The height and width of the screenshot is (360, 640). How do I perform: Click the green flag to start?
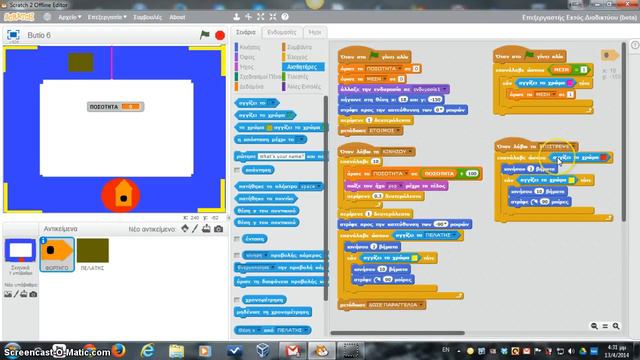205,35
